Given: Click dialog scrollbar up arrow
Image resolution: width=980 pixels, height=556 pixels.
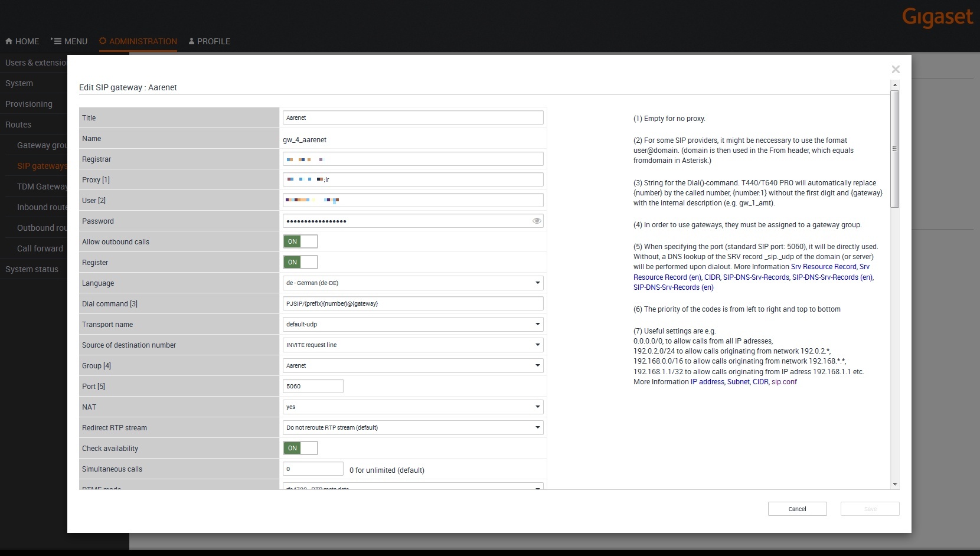Looking at the screenshot, I should tap(895, 85).
